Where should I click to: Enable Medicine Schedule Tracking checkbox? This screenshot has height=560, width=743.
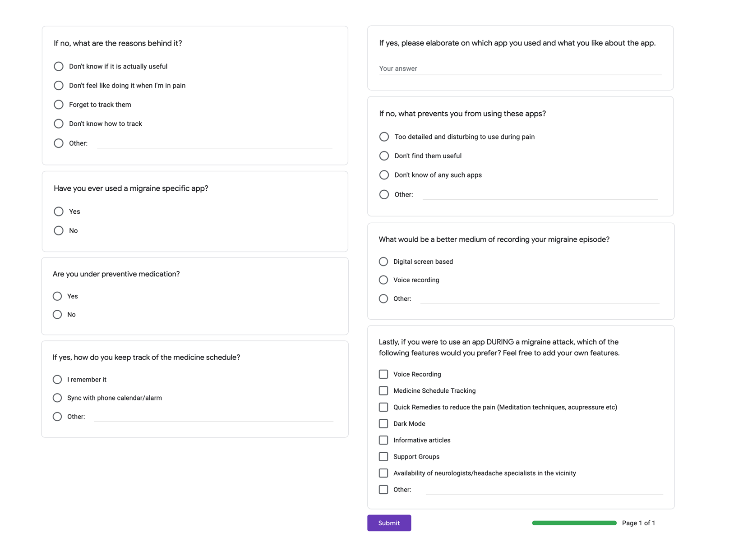[383, 390]
